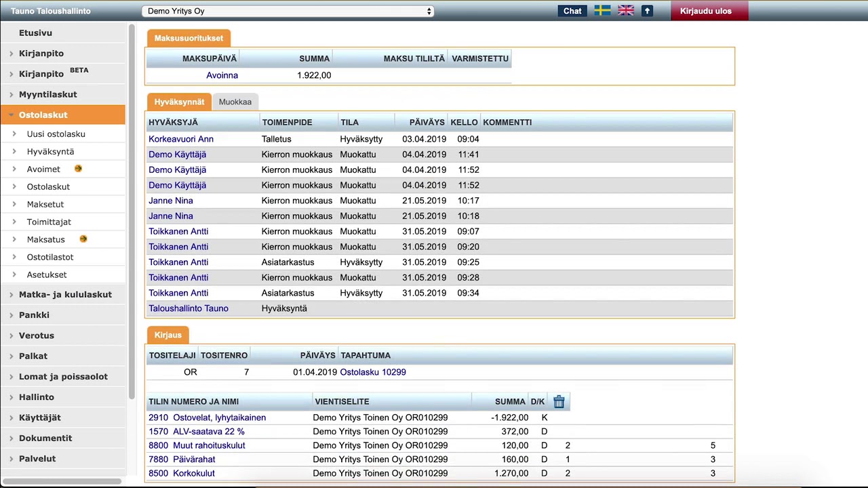Open Ostolaskut submenu item

click(48, 186)
